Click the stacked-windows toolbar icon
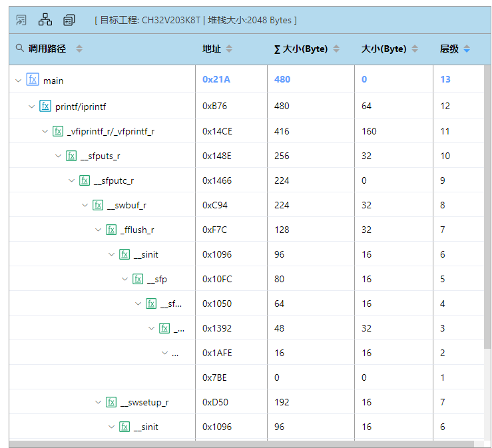Screen dimensions: 492x448 [69, 20]
